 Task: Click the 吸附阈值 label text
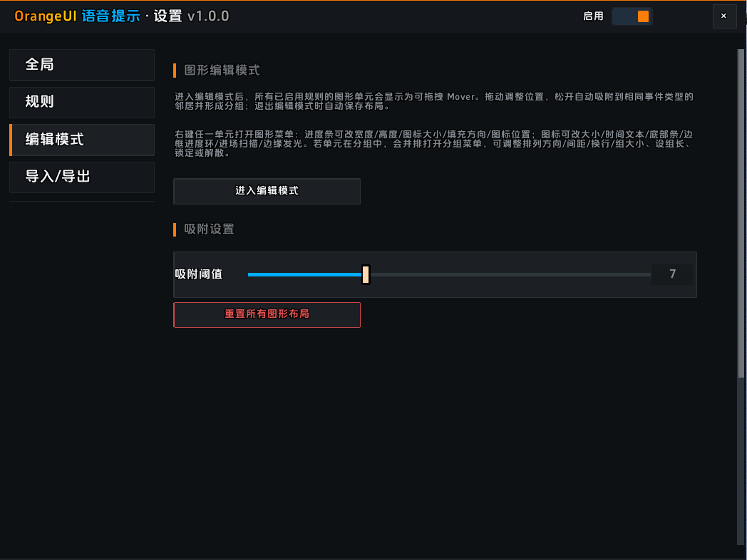tap(199, 274)
